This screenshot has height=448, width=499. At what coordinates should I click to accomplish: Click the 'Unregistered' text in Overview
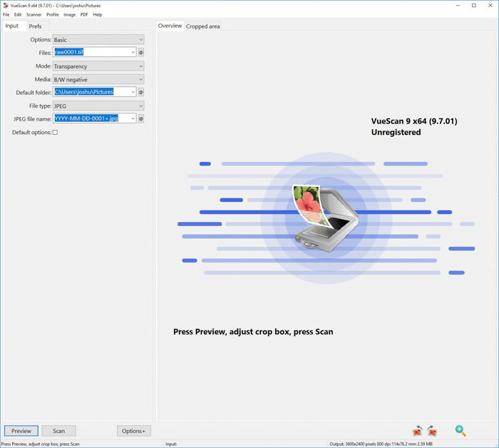(x=396, y=132)
